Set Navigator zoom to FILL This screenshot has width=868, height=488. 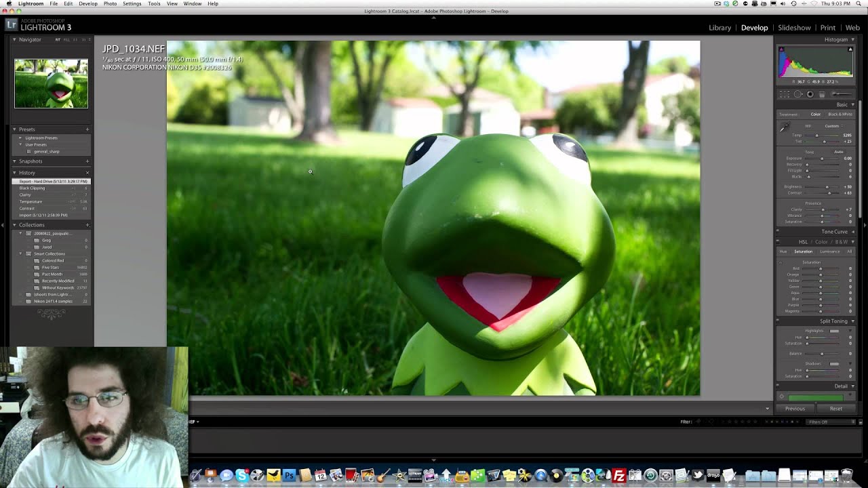click(x=66, y=40)
